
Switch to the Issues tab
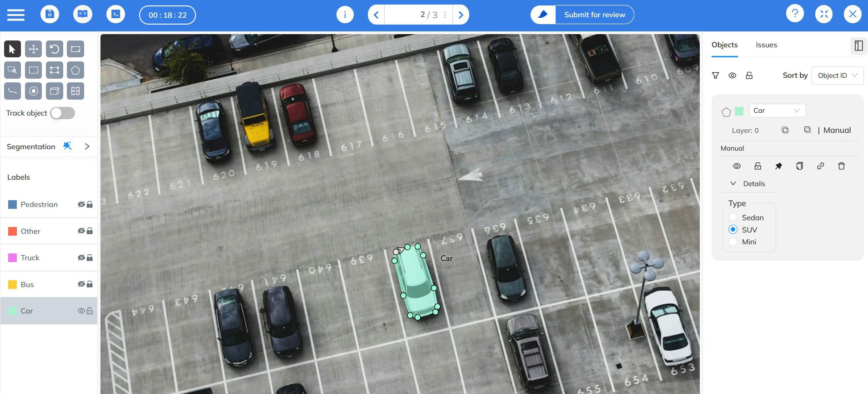(x=766, y=45)
